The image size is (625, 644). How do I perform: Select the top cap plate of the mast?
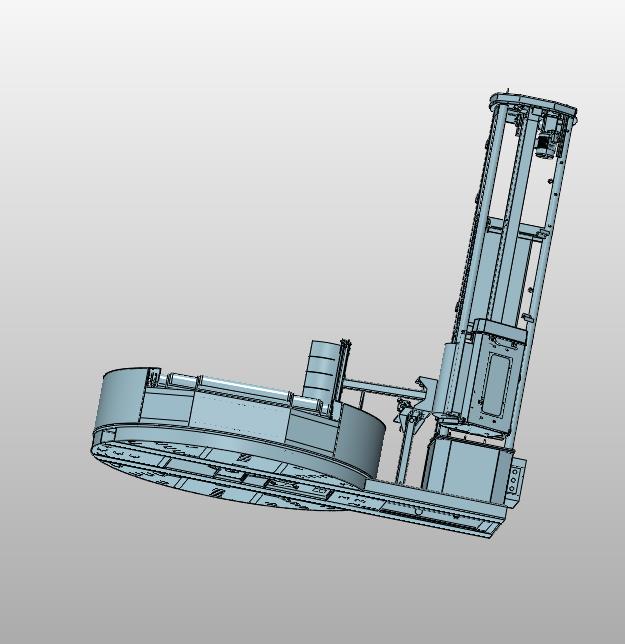click(x=533, y=105)
